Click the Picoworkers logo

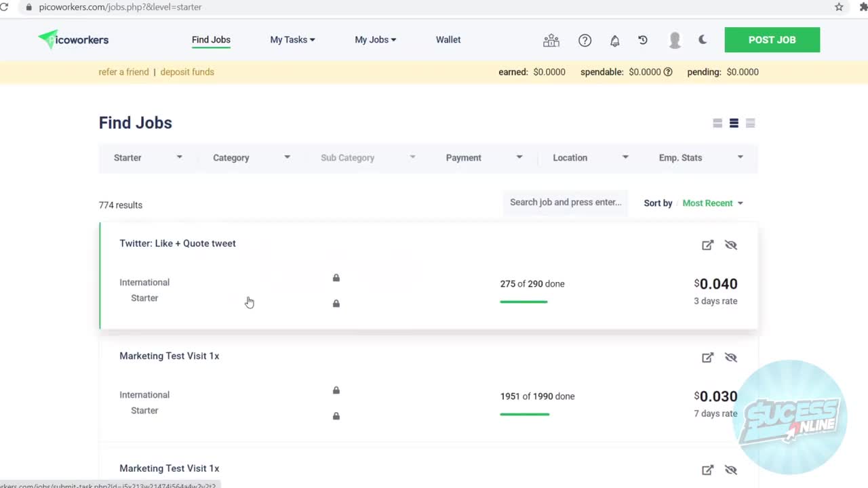73,39
